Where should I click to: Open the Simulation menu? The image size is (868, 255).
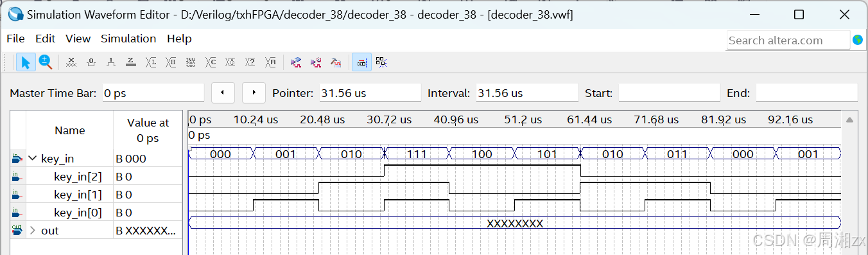pos(128,39)
